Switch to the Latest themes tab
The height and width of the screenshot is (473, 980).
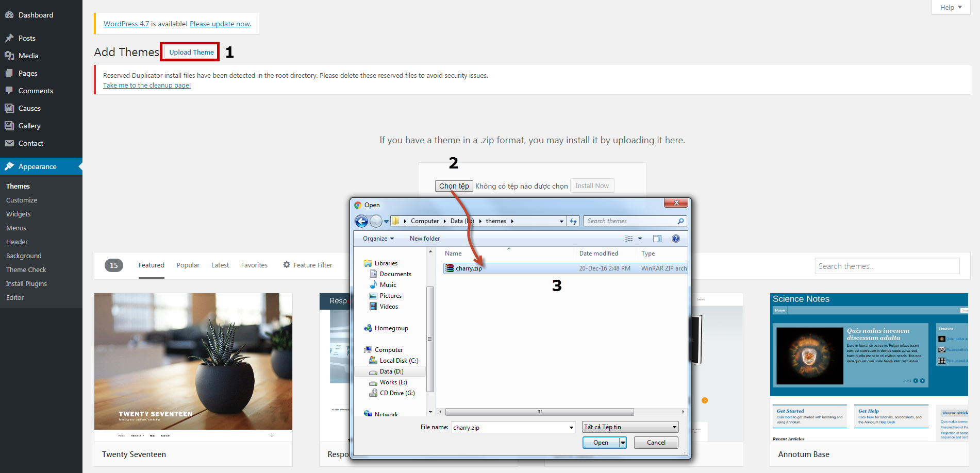click(220, 265)
